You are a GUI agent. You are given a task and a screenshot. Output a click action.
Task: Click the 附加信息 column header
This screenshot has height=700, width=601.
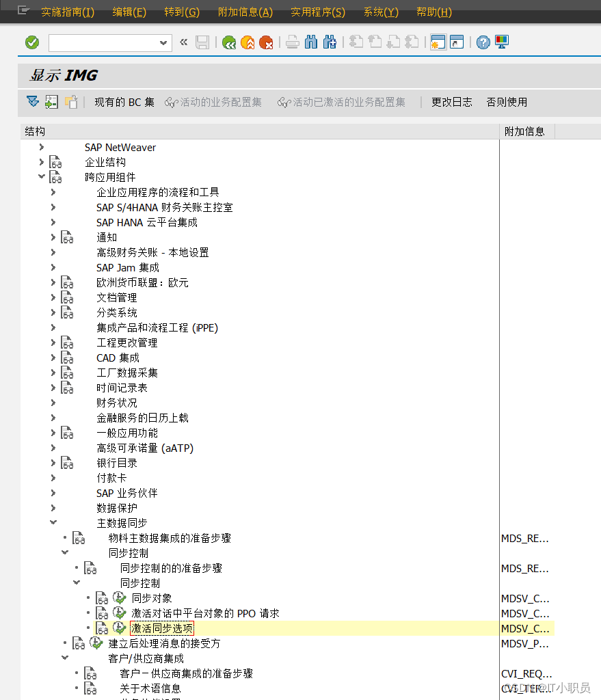click(527, 131)
